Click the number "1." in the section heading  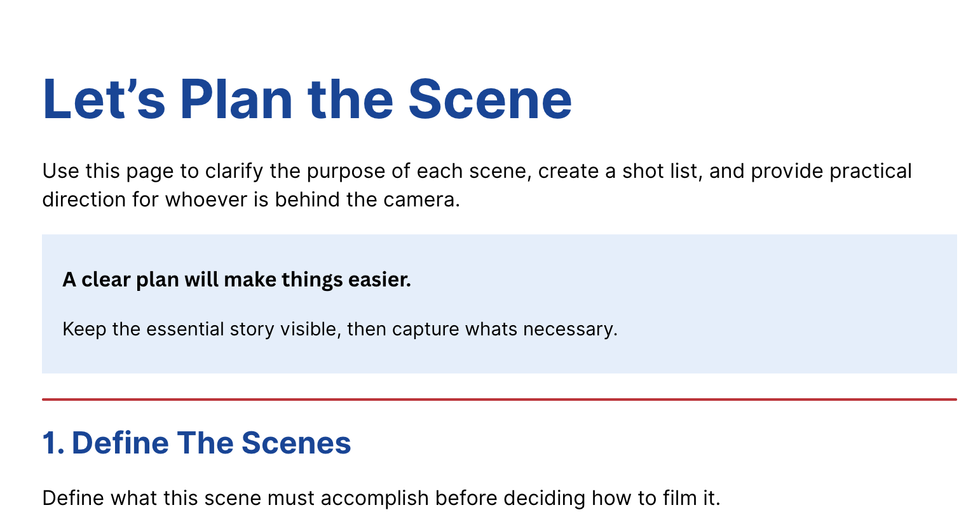53,443
